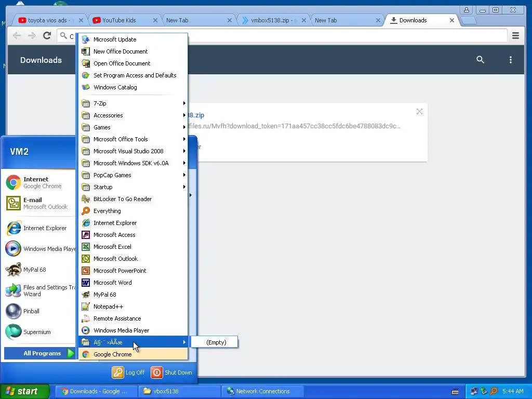The image size is (532, 399).
Task: Launch Notepad++
Action: [x=133, y=307]
